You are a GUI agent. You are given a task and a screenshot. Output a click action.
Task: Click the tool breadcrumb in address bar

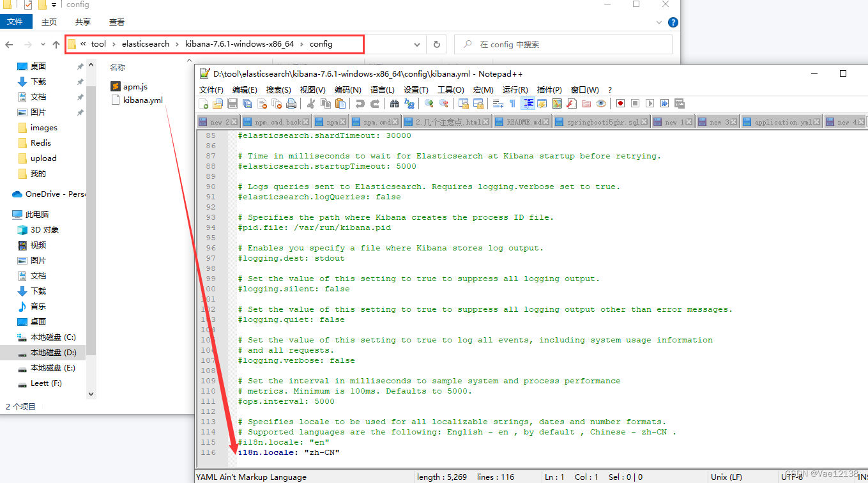[x=98, y=44]
